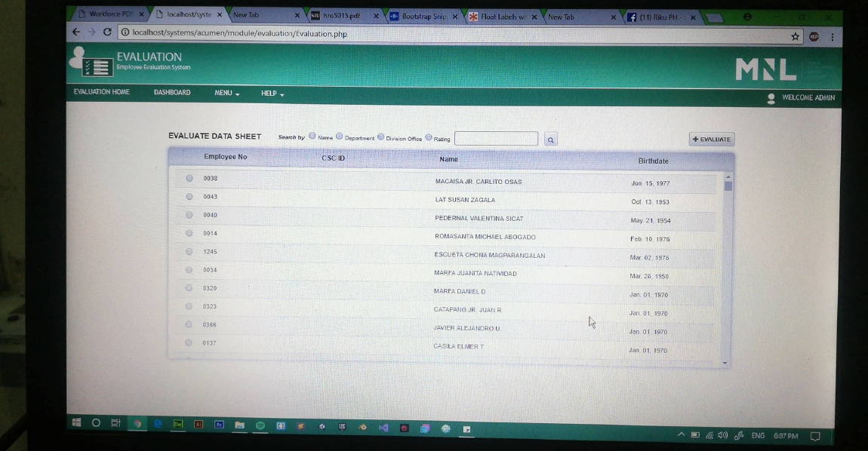The image size is (868, 451).
Task: Open the red adblock extension icon
Action: pos(814,36)
